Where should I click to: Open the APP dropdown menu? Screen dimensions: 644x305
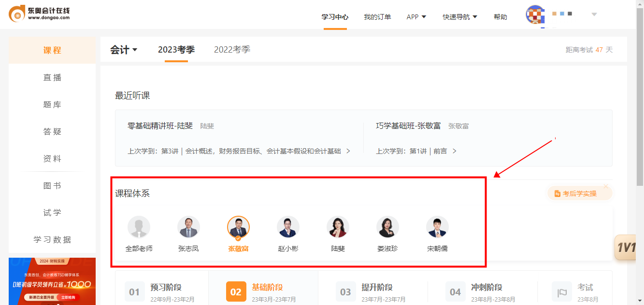coord(416,17)
